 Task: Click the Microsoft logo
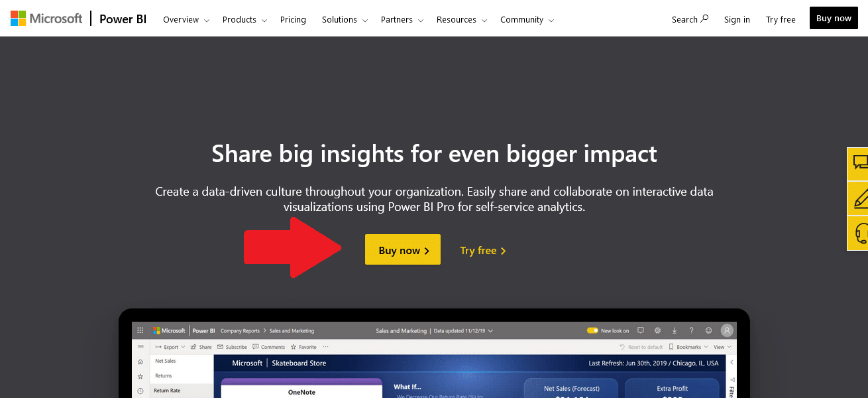[46, 19]
